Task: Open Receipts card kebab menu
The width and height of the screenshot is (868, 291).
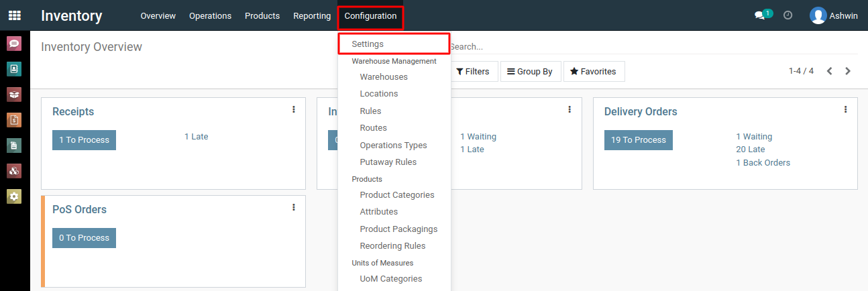Action: (x=294, y=109)
